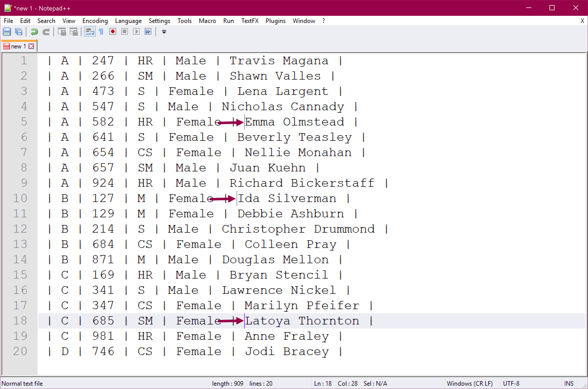Image resolution: width=588 pixels, height=389 pixels.
Task: Expand the toolbar overflow dropdown arrow
Action: pos(164,32)
